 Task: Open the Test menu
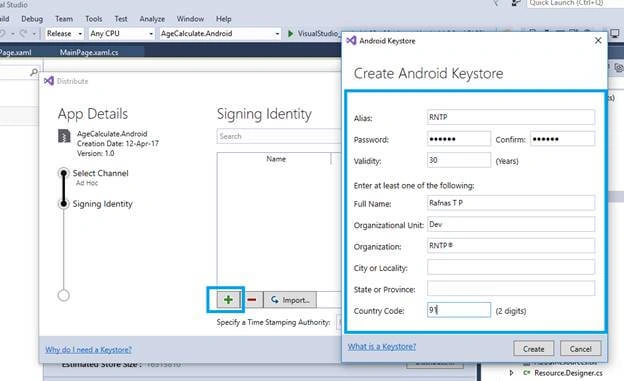[x=121, y=19]
